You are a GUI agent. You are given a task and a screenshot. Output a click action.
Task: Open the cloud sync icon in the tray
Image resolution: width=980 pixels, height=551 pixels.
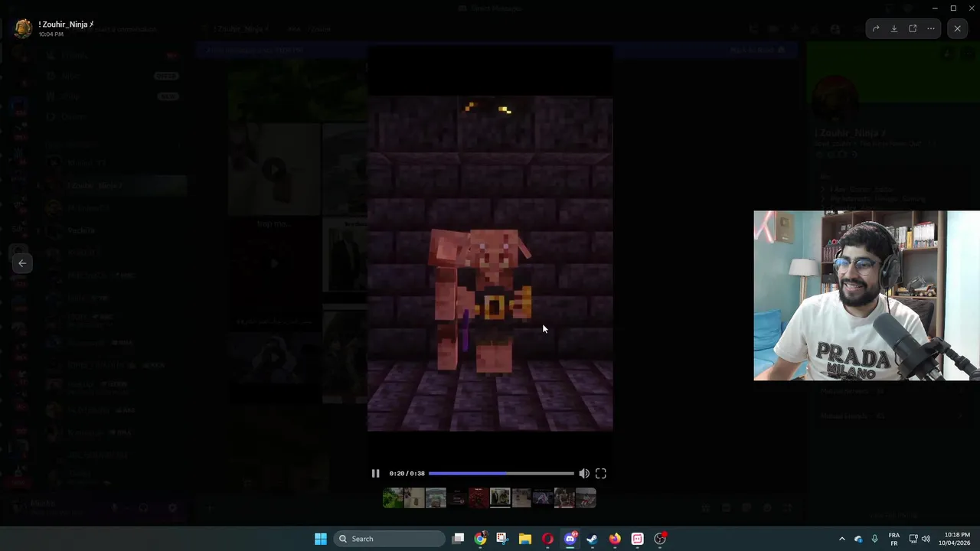pos(858,539)
